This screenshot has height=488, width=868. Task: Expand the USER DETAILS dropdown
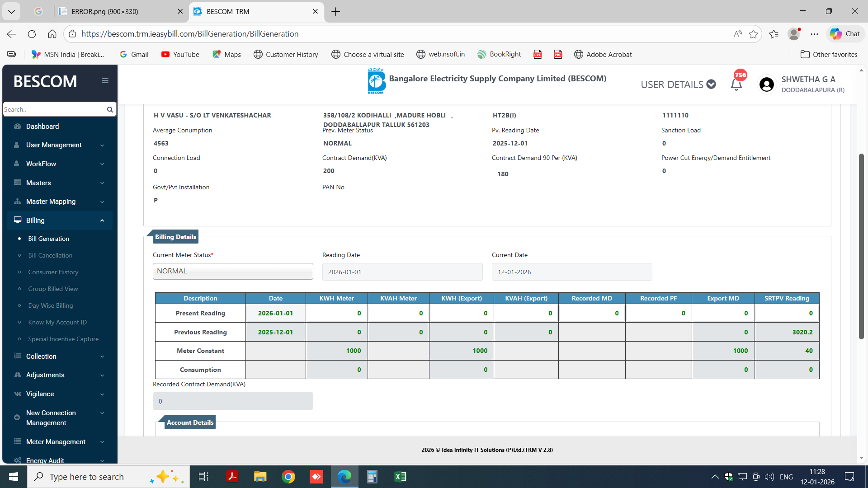678,84
